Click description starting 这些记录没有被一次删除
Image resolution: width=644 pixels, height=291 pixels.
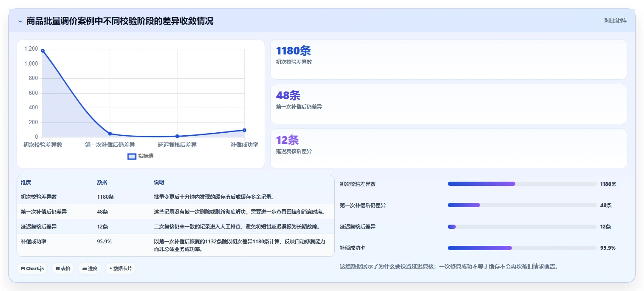tap(240, 211)
